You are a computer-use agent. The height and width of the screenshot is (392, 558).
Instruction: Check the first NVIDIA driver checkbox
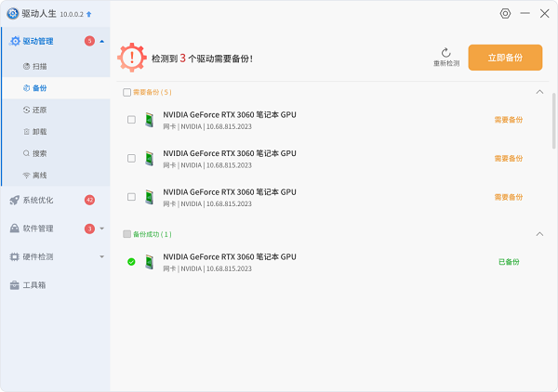click(131, 120)
